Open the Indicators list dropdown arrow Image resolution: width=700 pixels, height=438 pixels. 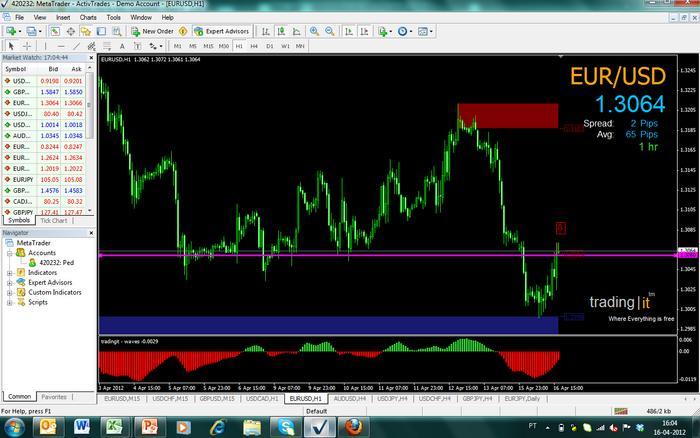(x=391, y=31)
